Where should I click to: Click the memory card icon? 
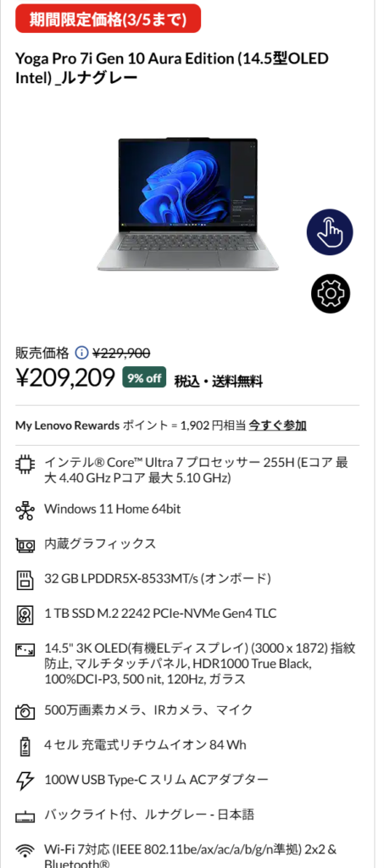25,580
